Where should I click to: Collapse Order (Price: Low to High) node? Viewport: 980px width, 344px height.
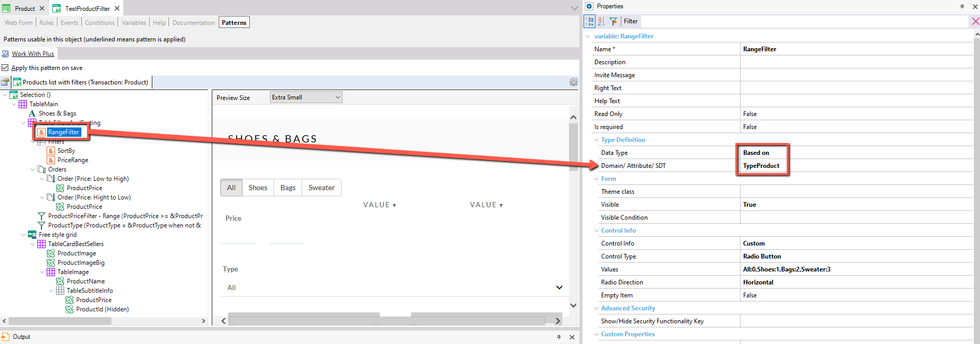(x=42, y=179)
